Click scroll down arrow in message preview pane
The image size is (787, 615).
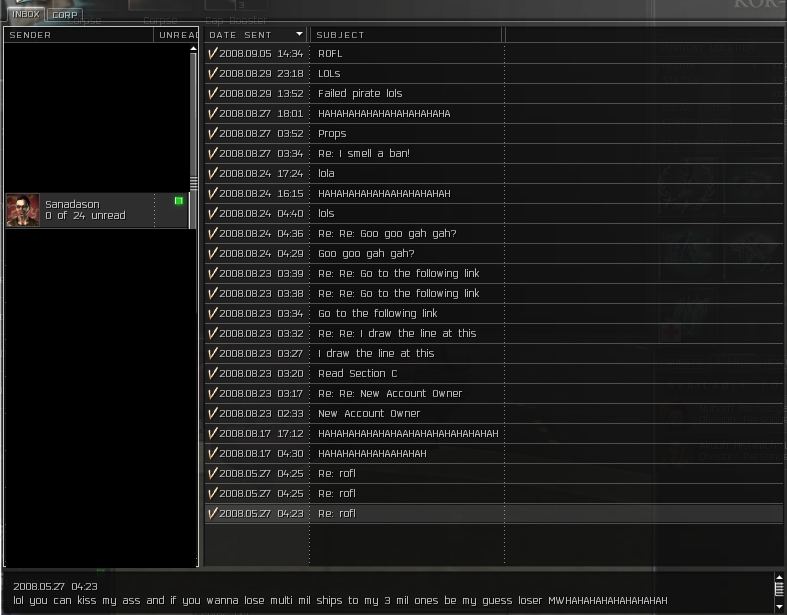pos(779,606)
